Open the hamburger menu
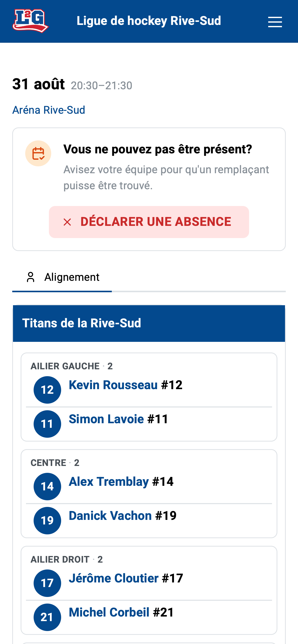 coord(275,22)
